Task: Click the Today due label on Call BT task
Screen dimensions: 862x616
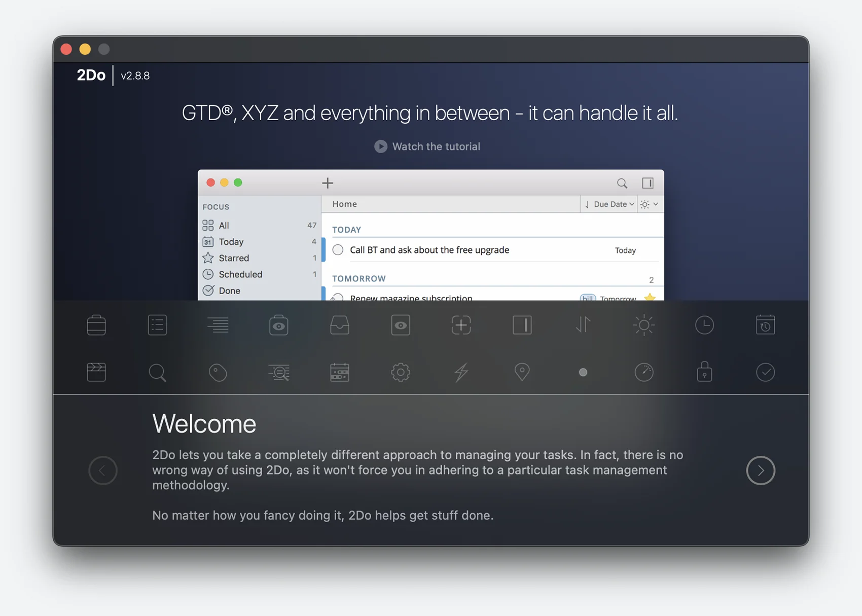Action: pyautogui.click(x=625, y=250)
